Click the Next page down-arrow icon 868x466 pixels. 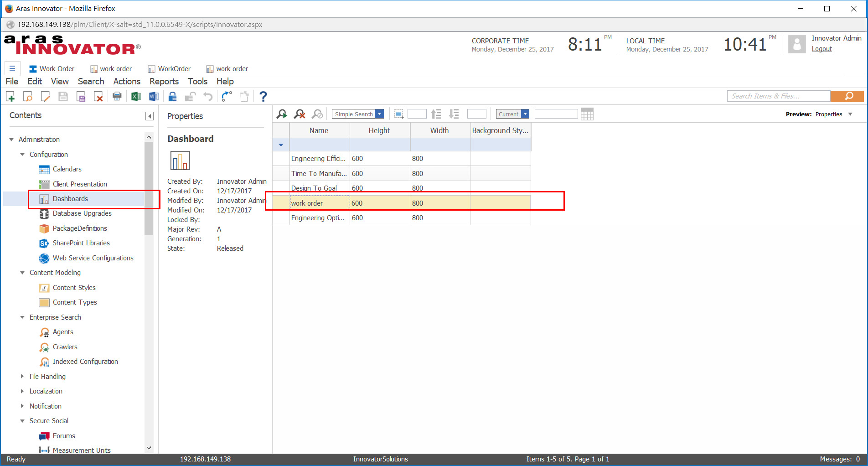[x=454, y=114]
